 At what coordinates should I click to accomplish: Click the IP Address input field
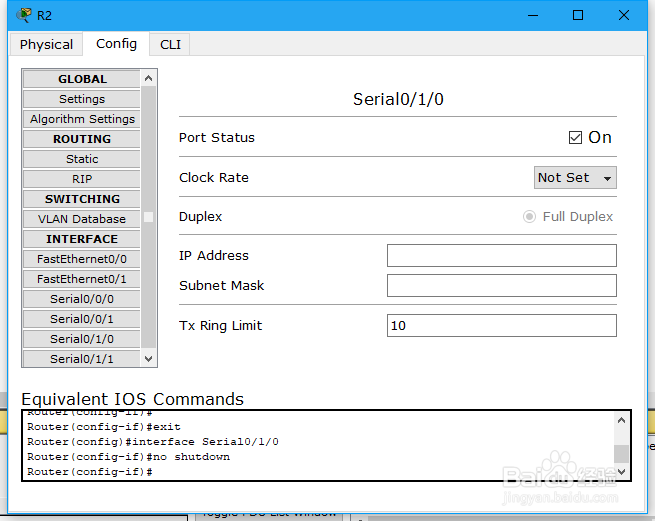click(502, 255)
